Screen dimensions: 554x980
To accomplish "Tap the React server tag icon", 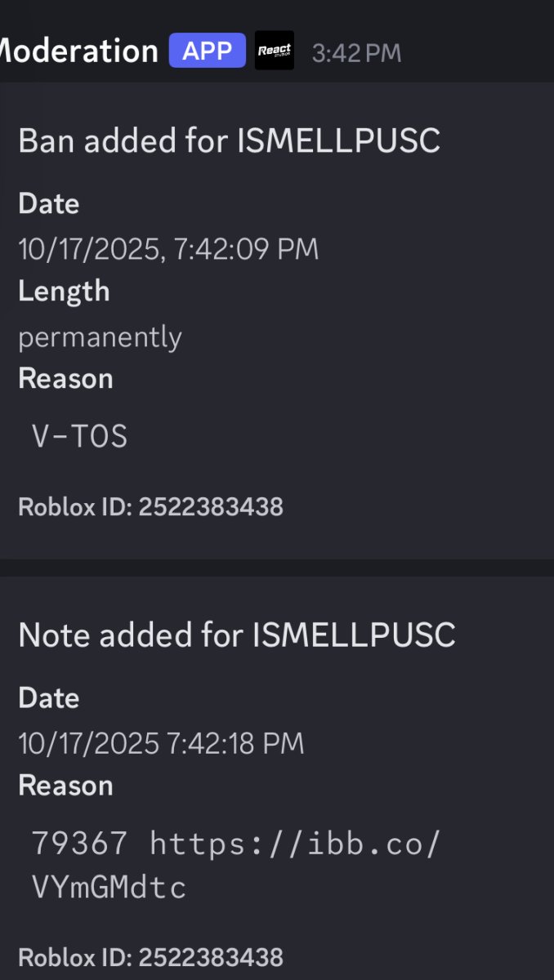I will 274,51.
